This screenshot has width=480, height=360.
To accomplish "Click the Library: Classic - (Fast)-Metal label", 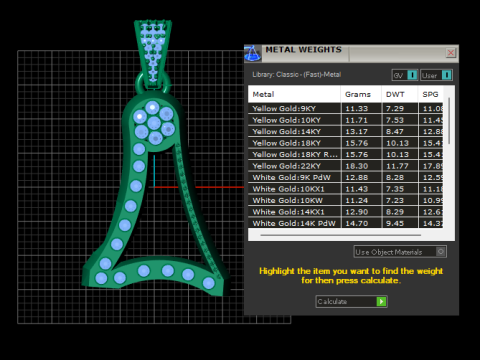I will (296, 74).
